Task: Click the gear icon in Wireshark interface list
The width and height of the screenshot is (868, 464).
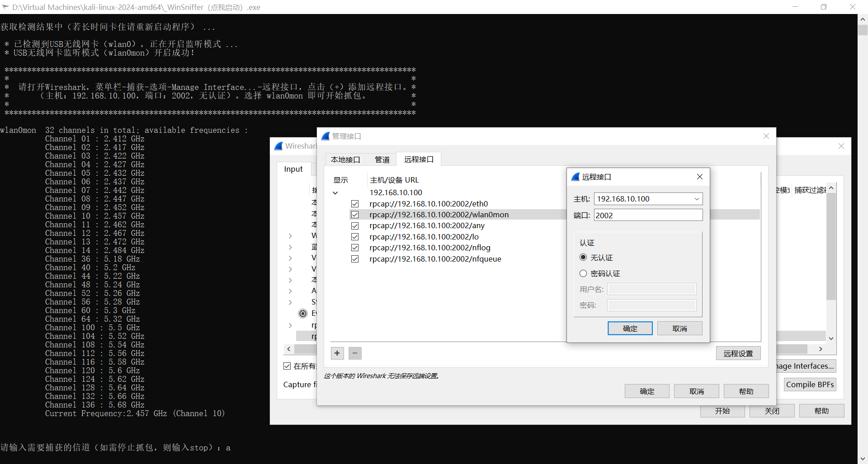Action: [x=303, y=313]
